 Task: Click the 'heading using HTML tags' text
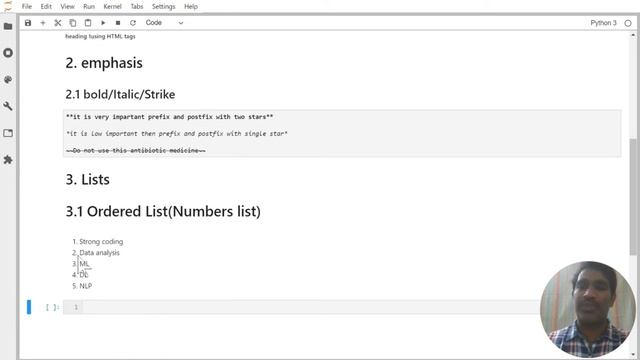click(100, 36)
